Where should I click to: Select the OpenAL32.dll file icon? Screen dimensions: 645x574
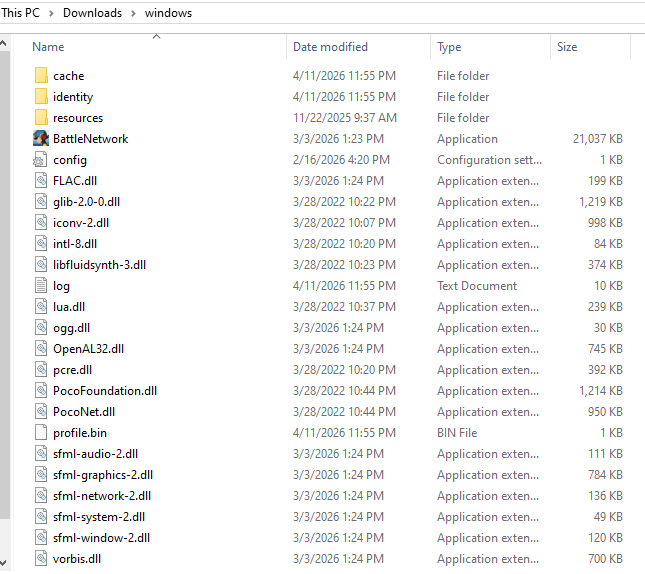[41, 349]
